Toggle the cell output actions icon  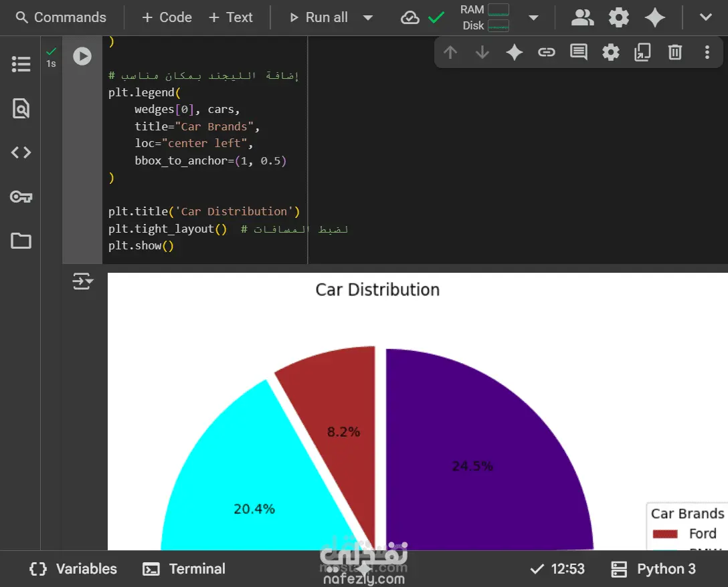83,281
